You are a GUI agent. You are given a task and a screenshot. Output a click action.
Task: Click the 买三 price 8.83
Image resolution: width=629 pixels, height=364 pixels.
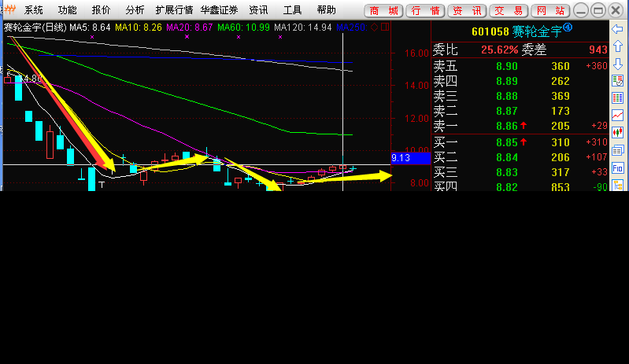[507, 173]
